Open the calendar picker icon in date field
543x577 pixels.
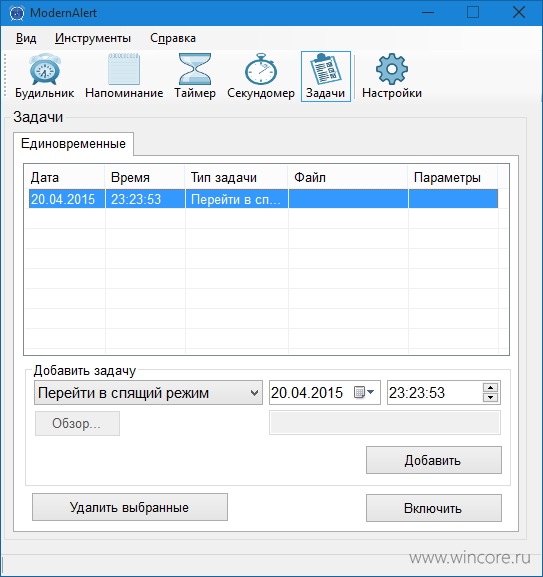point(359,392)
